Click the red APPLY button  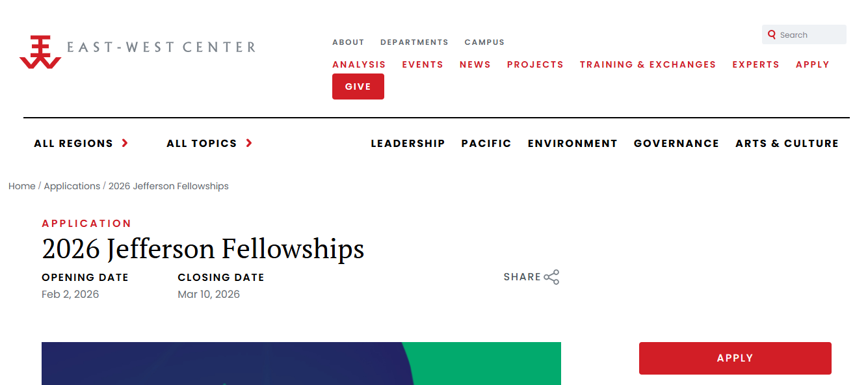(x=735, y=358)
